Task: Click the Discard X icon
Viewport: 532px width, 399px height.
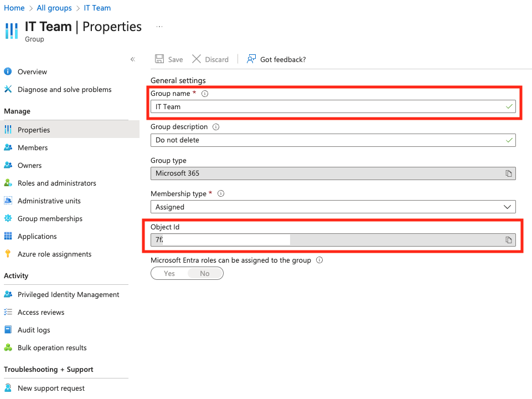Action: click(197, 59)
